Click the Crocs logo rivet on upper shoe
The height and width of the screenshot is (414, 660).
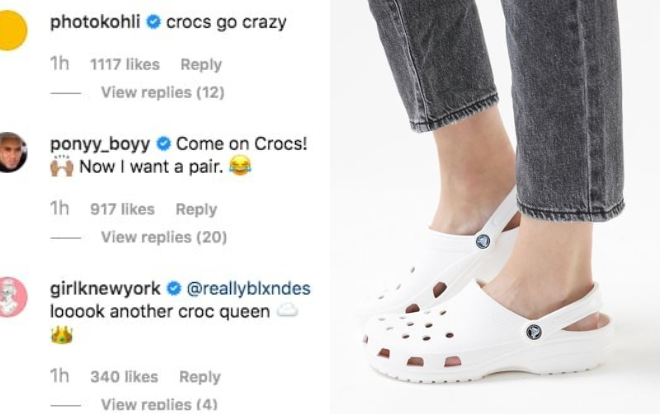tap(483, 241)
